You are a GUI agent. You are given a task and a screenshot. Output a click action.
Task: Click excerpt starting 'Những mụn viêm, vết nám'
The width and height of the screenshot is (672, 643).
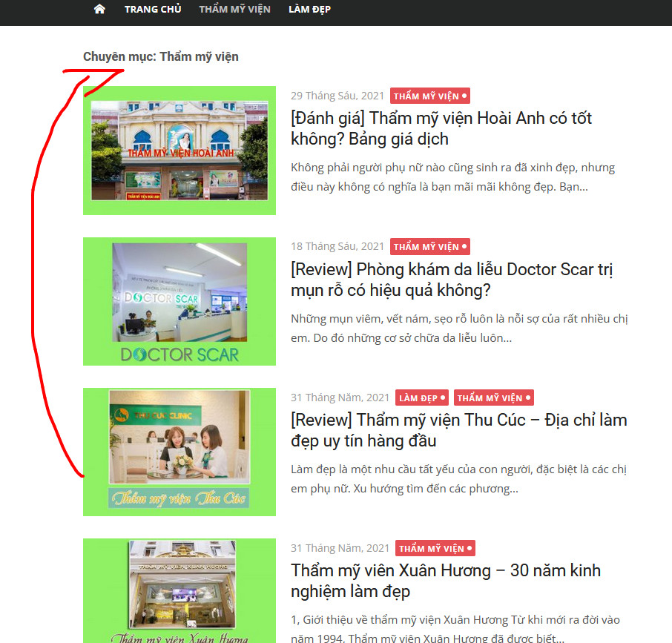point(459,328)
